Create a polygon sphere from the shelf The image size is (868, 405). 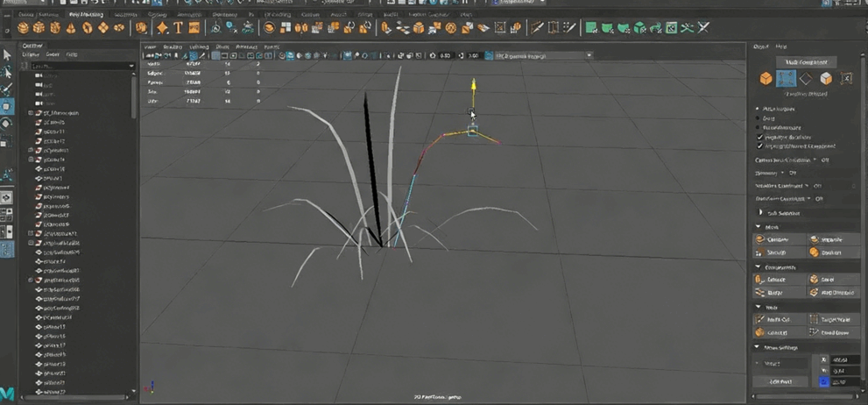pyautogui.click(x=24, y=28)
